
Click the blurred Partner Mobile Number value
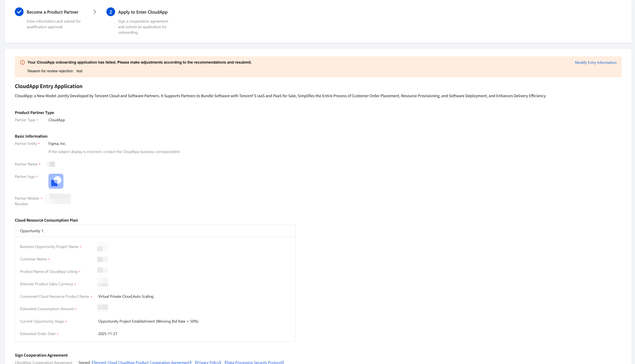pyautogui.click(x=58, y=199)
